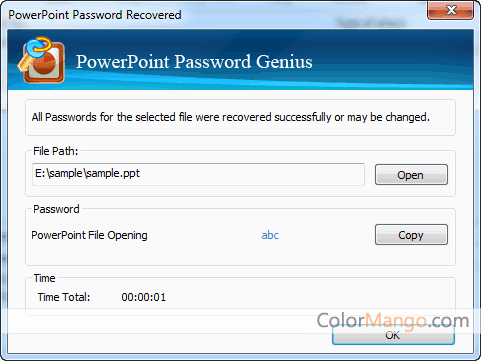
Task: Click the ColorMango.com watermark
Action: pyautogui.click(x=393, y=320)
